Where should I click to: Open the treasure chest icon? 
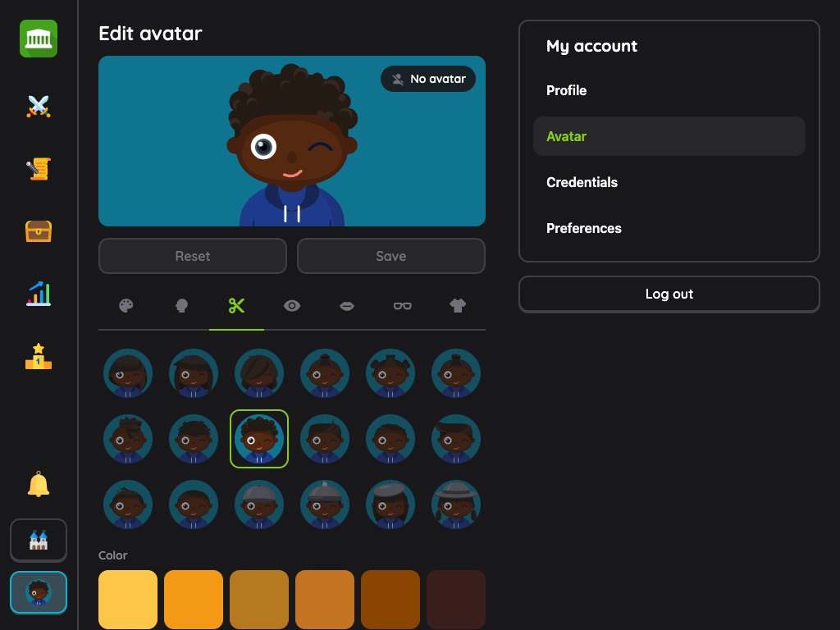pos(39,231)
